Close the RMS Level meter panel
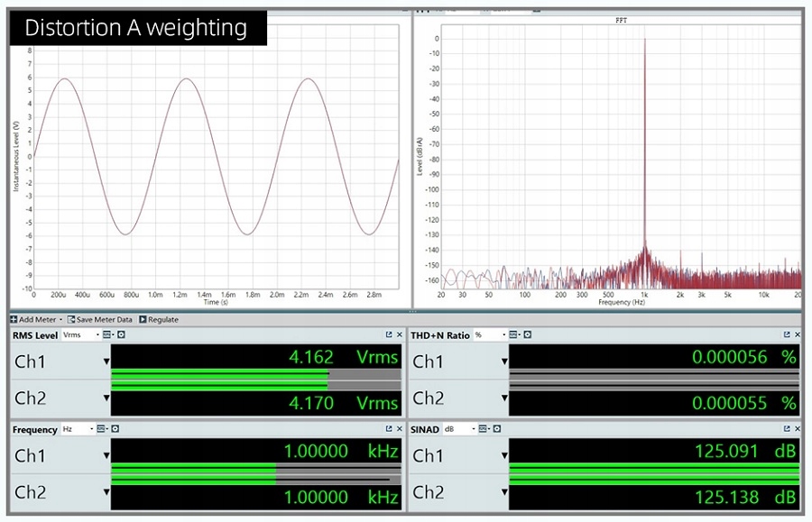The width and height of the screenshot is (812, 522). (x=400, y=335)
